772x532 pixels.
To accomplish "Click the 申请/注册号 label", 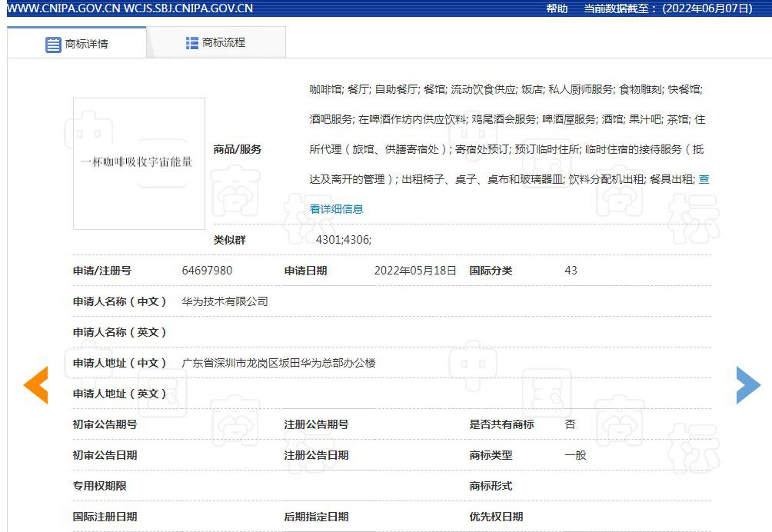I will pyautogui.click(x=102, y=270).
